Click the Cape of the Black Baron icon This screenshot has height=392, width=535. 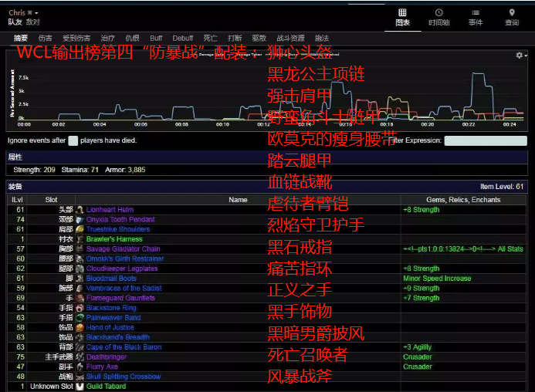pos(80,347)
